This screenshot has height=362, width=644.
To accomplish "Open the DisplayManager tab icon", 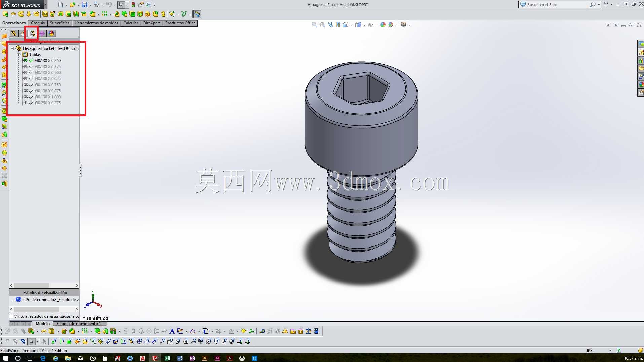I will point(51,33).
